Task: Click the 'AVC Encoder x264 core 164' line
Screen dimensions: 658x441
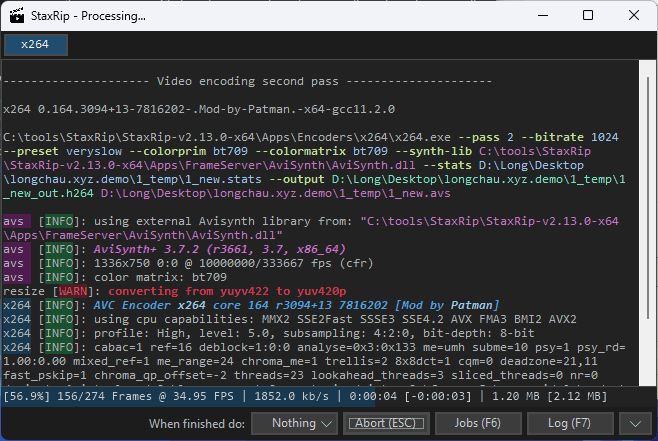Action: click(x=296, y=305)
